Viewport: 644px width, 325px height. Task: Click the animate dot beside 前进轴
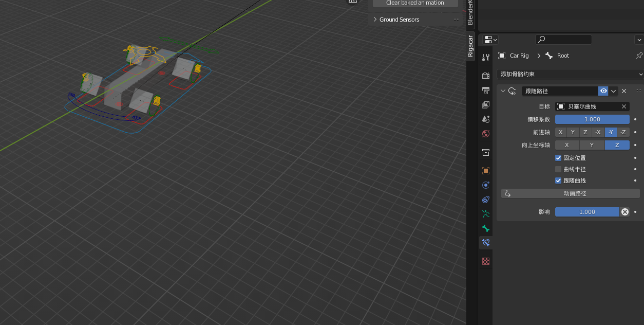[x=635, y=132]
